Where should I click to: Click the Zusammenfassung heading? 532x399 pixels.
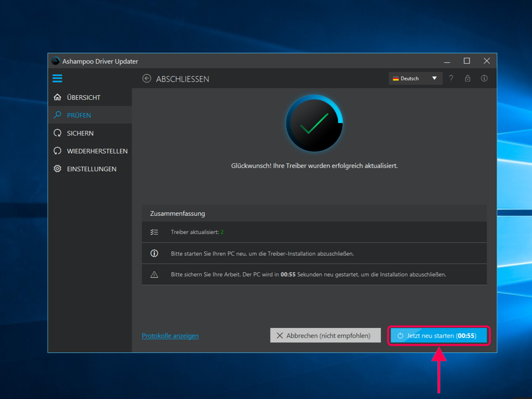177,213
